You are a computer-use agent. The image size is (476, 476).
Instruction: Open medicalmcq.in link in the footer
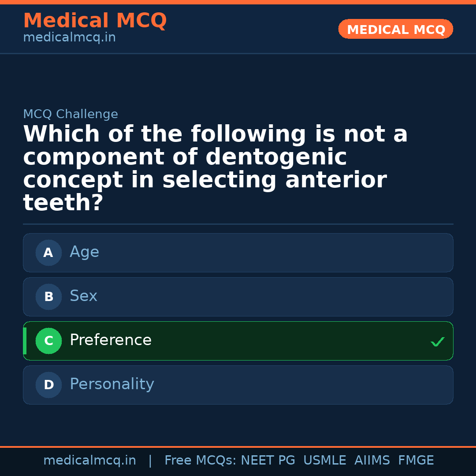(x=89, y=461)
